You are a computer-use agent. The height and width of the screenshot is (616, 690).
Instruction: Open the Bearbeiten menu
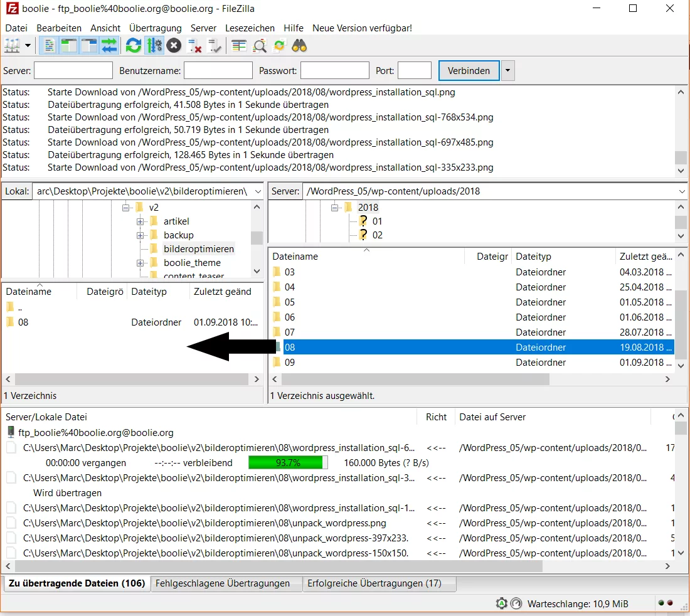[59, 28]
